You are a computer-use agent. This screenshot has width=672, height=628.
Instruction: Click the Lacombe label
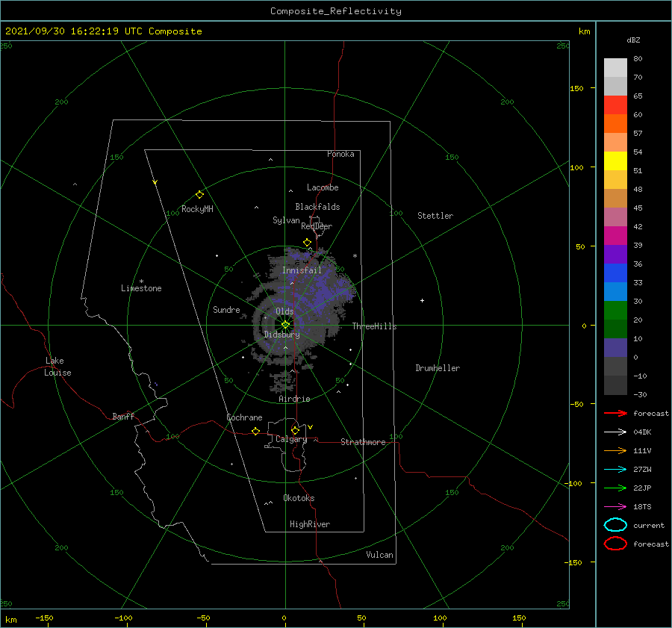click(323, 187)
